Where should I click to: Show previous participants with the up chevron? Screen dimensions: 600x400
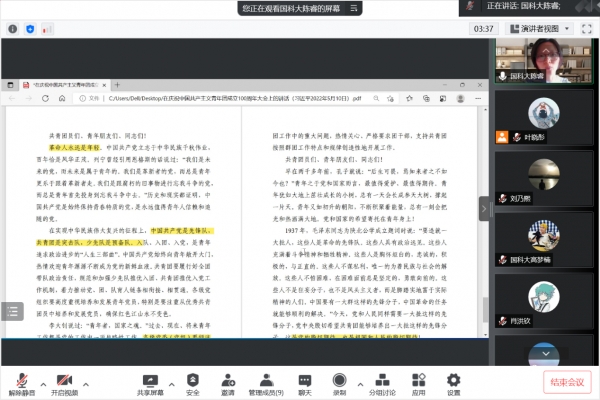point(546,51)
